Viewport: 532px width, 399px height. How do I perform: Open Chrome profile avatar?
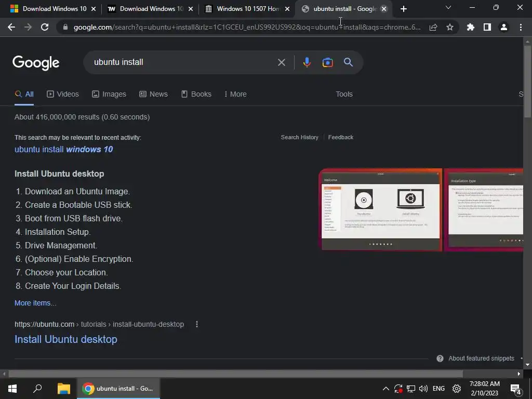click(x=504, y=27)
